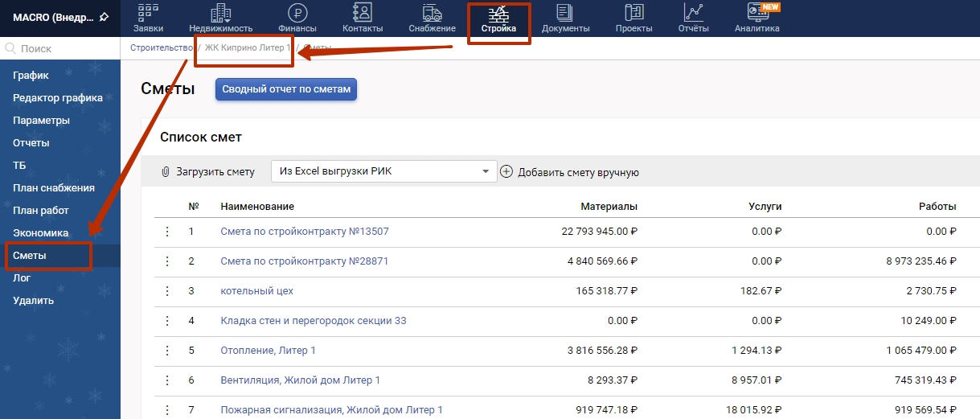Viewport: 980px width, 419px height.
Task: Open the Снабжение truck icon
Action: pyautogui.click(x=432, y=13)
